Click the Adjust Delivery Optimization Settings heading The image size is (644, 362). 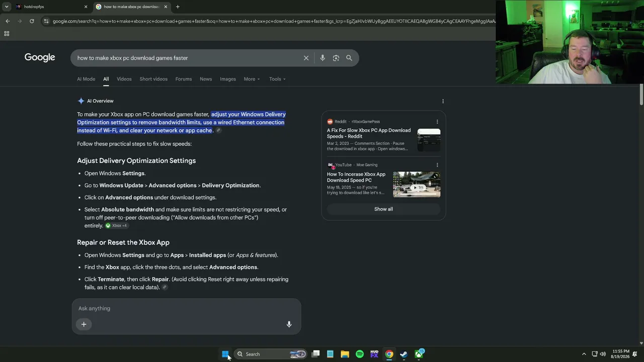click(x=136, y=161)
